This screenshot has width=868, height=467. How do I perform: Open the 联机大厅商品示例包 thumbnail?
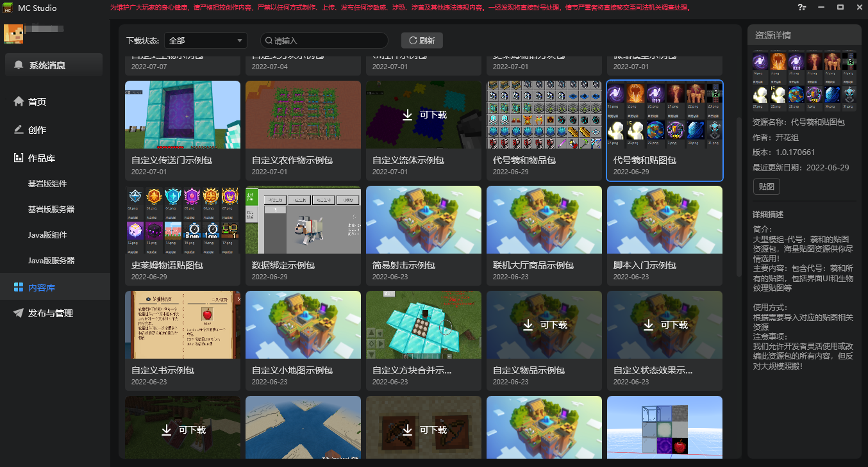pos(544,220)
